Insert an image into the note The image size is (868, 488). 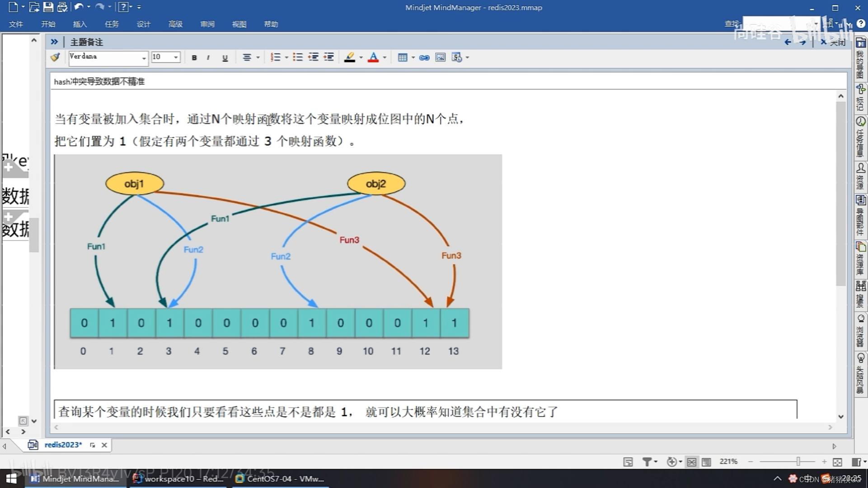440,57
